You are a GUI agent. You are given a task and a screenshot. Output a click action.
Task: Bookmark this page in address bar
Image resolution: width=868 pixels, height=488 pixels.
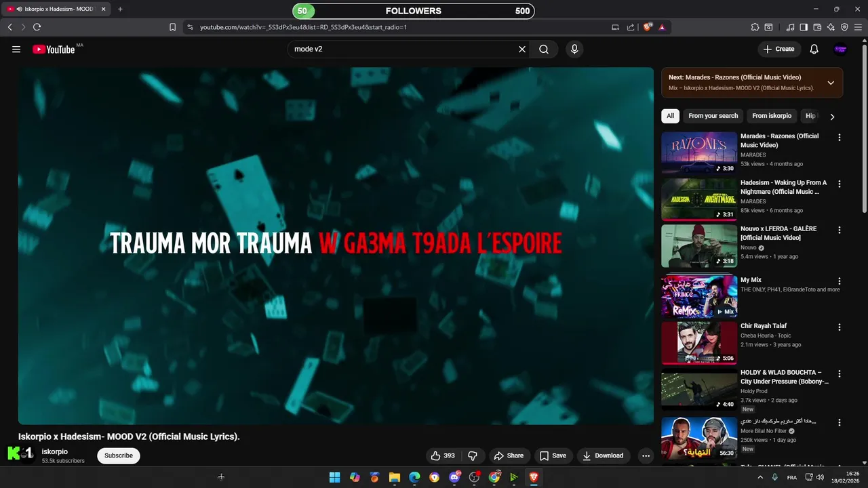click(172, 27)
